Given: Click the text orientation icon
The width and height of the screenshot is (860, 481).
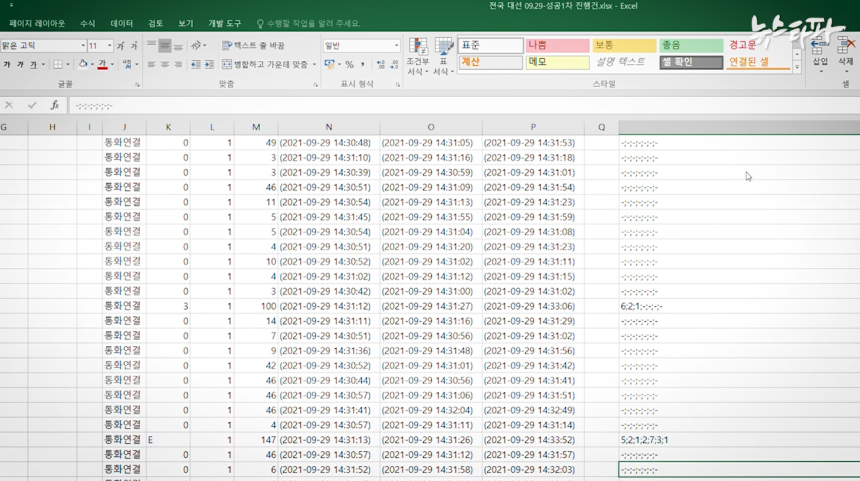Looking at the screenshot, I should point(197,46).
